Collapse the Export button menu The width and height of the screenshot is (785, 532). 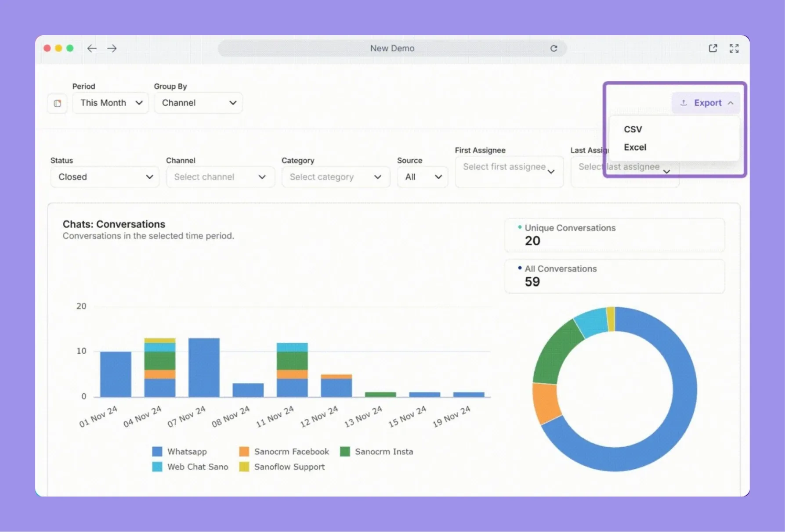coord(705,103)
